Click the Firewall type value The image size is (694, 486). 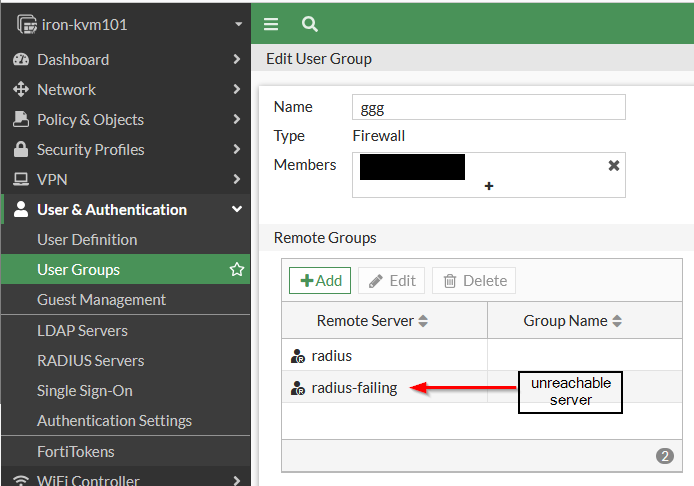(x=378, y=136)
